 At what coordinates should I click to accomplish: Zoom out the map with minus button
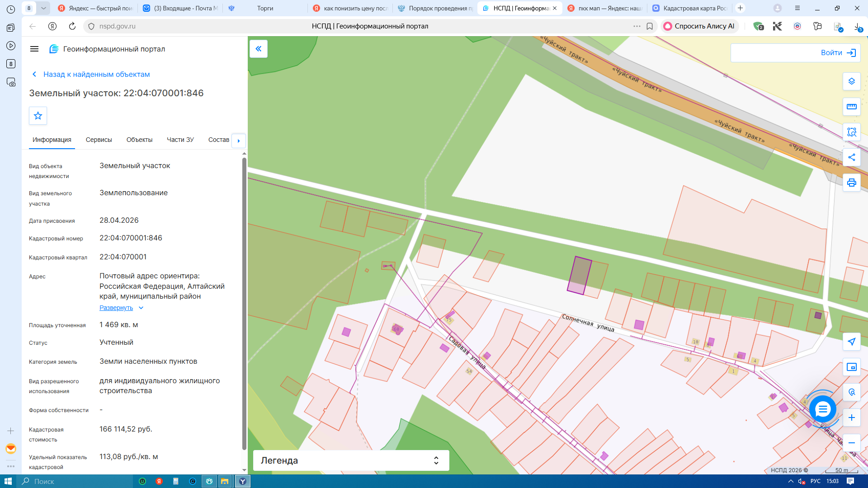[x=852, y=443]
